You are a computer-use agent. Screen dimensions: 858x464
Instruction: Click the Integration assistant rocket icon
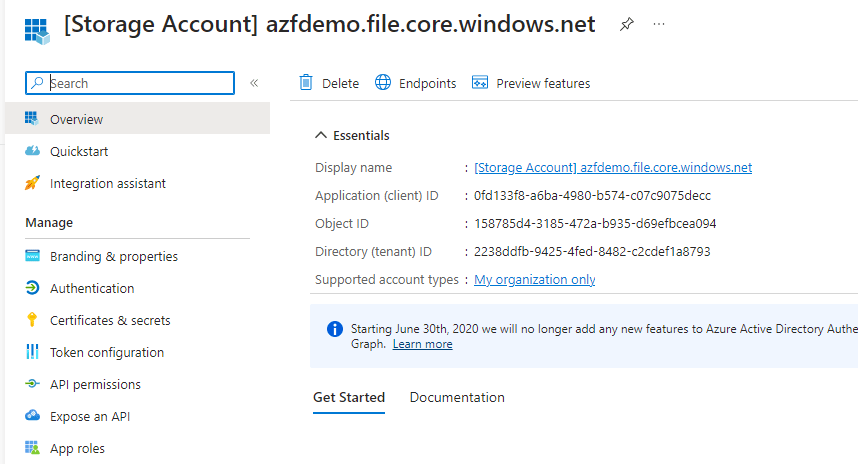32,183
